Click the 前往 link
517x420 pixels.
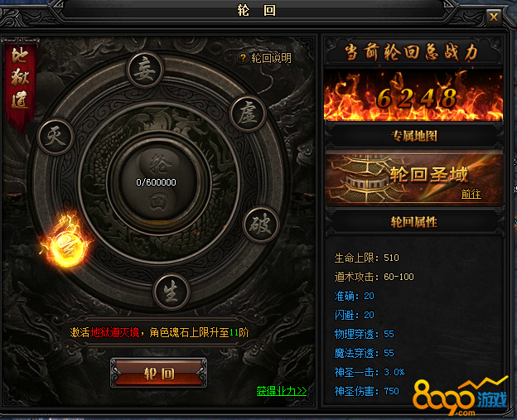click(471, 194)
